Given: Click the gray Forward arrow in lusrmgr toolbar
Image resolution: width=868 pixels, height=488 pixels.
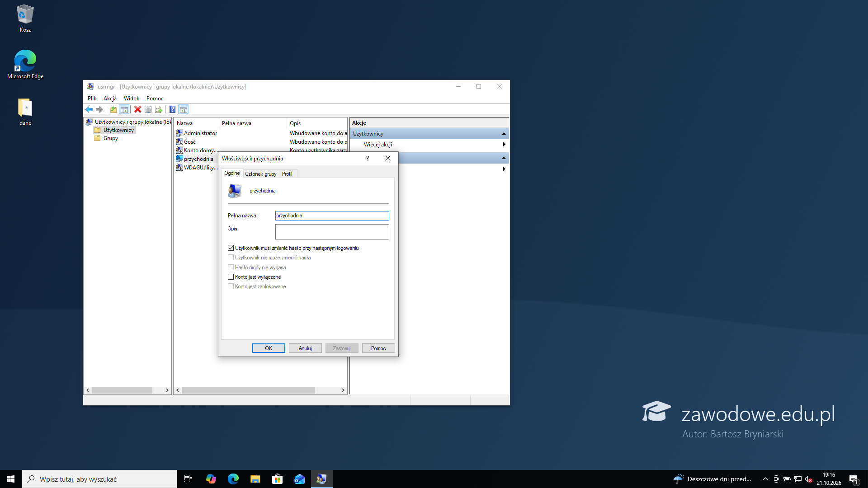Looking at the screenshot, I should pos(99,109).
